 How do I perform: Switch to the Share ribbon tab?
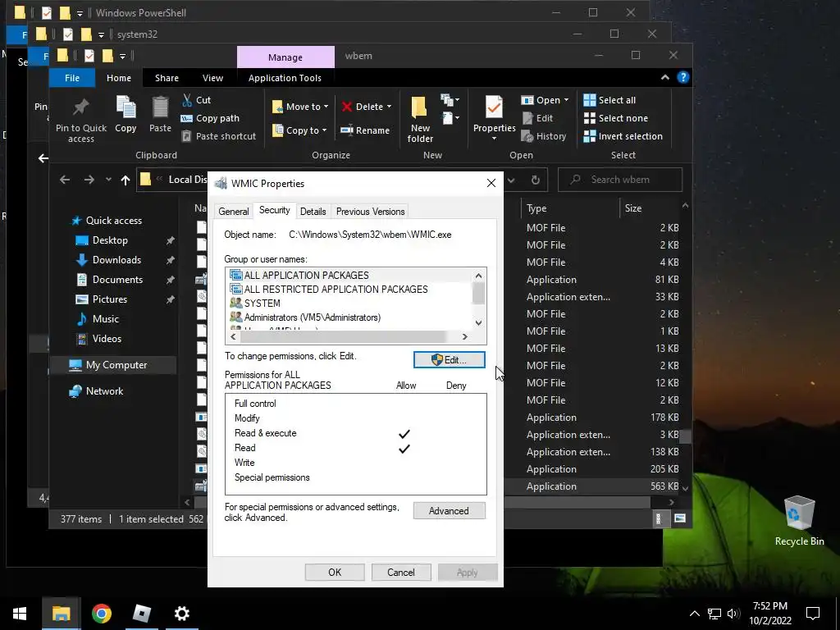click(x=167, y=78)
